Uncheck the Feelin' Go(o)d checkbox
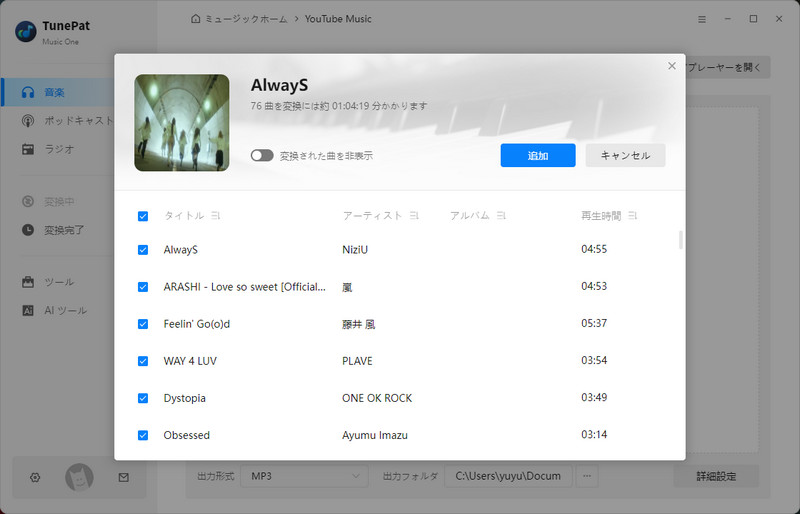This screenshot has width=800, height=514. [x=143, y=324]
